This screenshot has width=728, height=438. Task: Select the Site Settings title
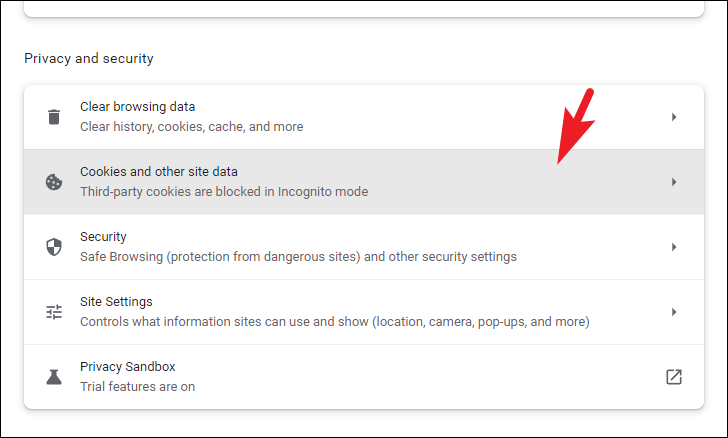click(116, 302)
